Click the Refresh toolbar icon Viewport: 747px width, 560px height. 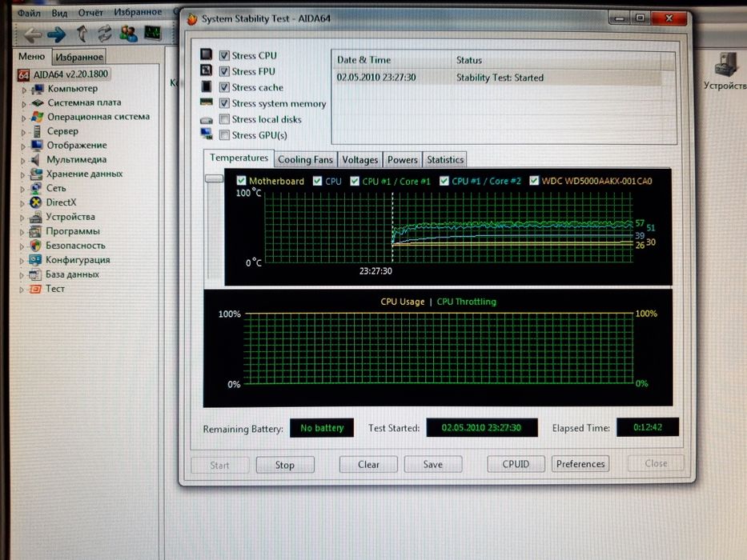point(105,34)
